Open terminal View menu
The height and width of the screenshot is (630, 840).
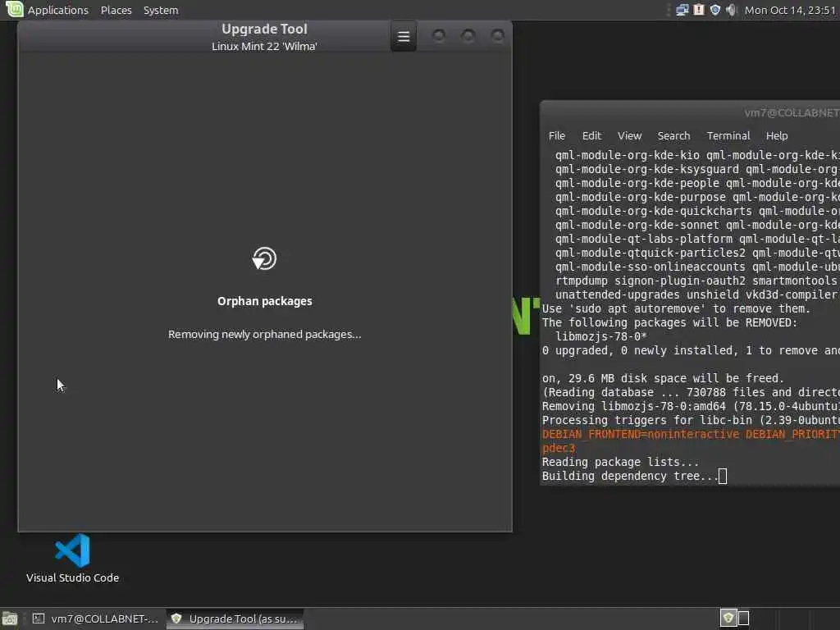click(x=629, y=135)
